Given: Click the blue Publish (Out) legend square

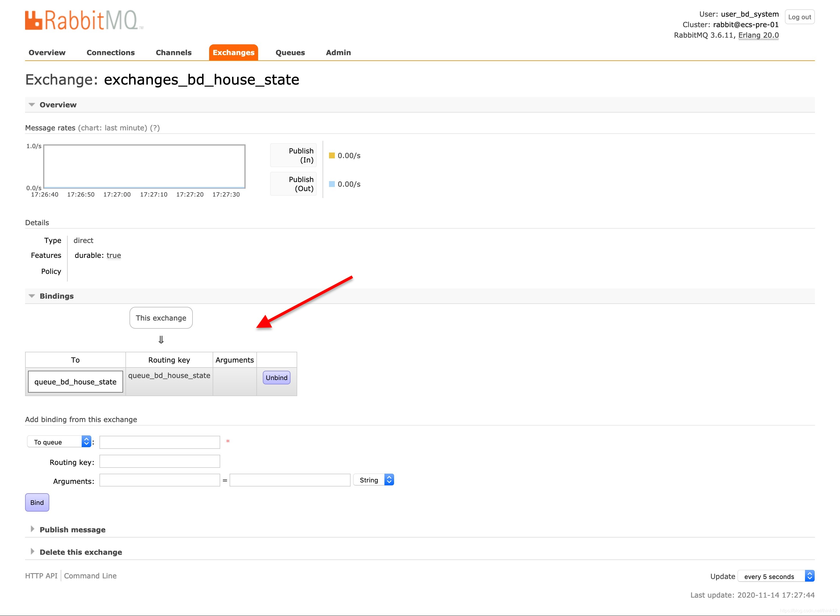Looking at the screenshot, I should [331, 184].
